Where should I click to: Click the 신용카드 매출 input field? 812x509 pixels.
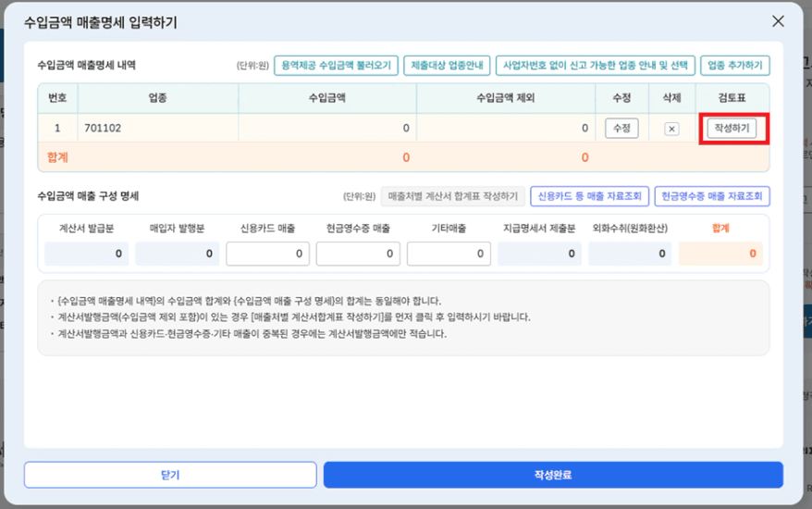pos(267,254)
